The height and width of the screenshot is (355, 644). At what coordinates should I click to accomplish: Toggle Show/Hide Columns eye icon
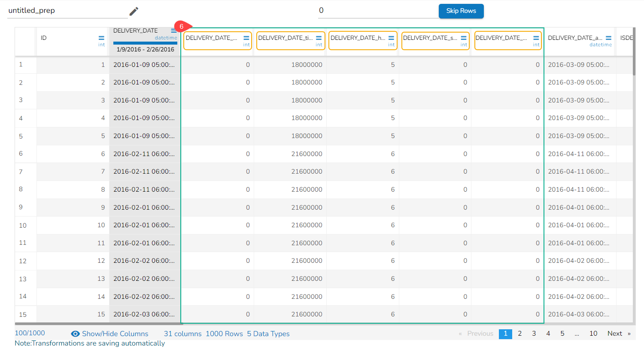pyautogui.click(x=75, y=334)
